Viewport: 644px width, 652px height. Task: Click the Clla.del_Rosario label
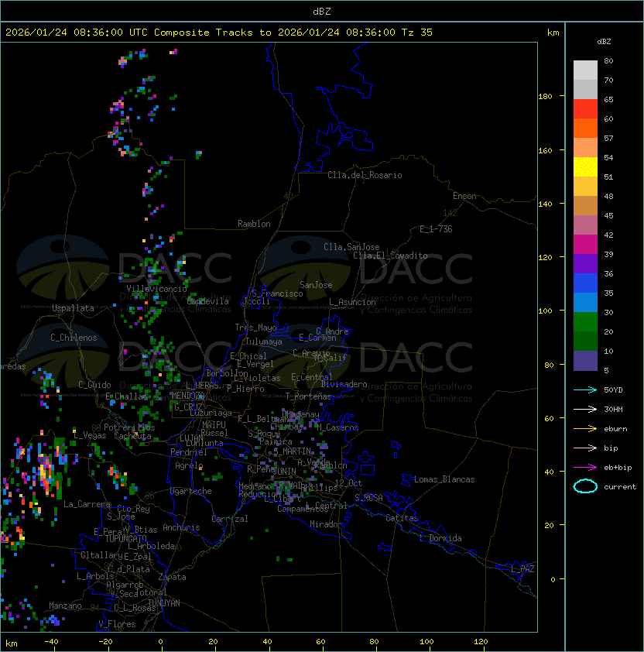point(365,175)
